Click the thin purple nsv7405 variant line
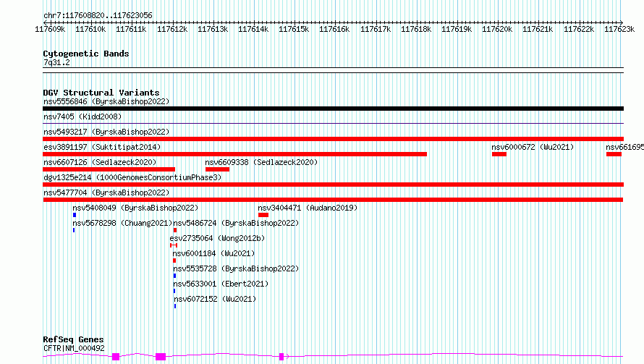This screenshot has height=364, width=644. pyautogui.click(x=333, y=123)
